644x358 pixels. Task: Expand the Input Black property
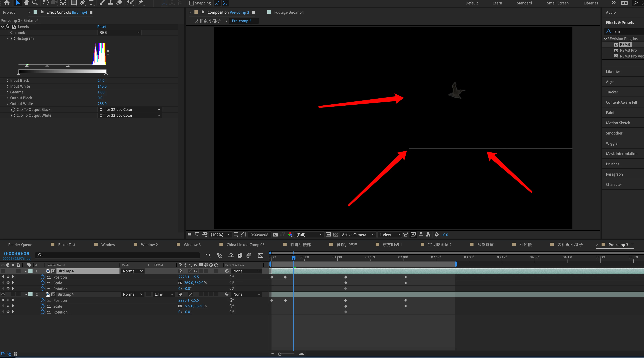tap(8, 80)
